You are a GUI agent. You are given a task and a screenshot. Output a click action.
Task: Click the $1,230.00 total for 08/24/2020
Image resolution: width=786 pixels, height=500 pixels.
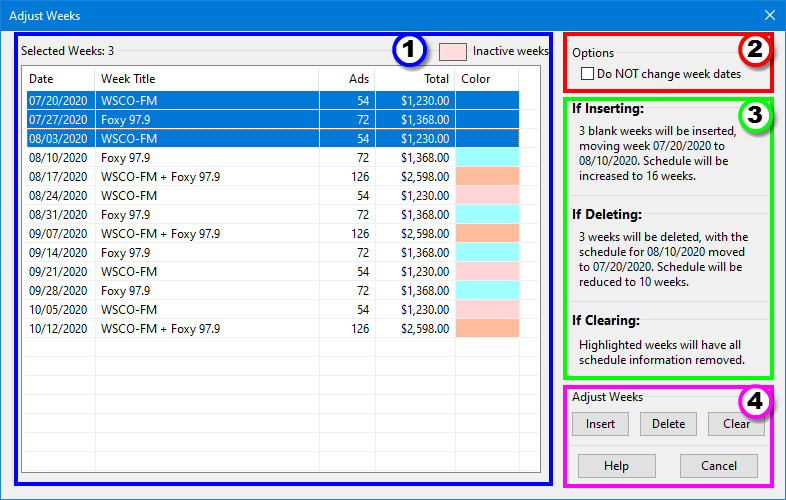(x=425, y=196)
